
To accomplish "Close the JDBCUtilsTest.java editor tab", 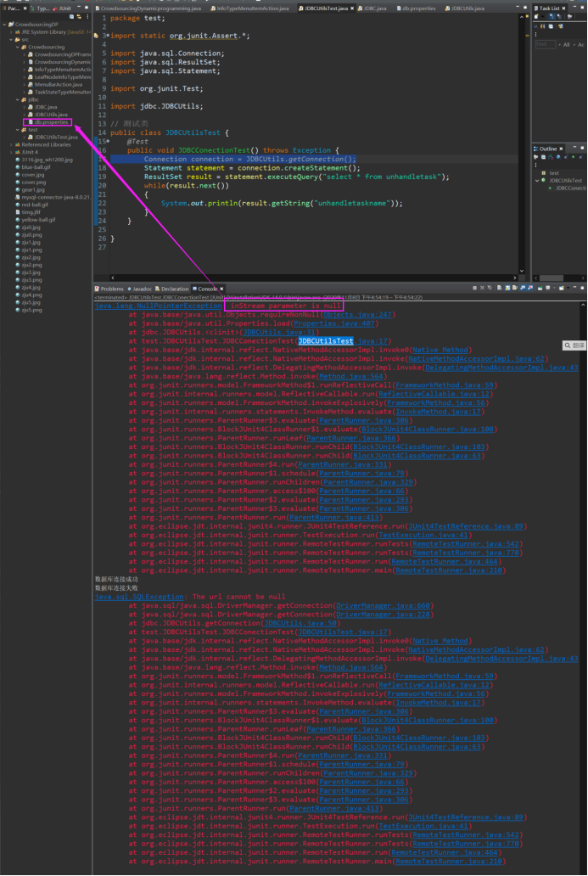I will pyautogui.click(x=352, y=8).
